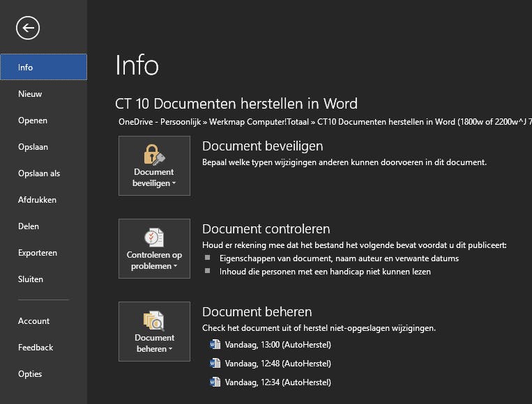This screenshot has width=532, height=404.
Task: Click the CT10 Documenten herstellen folder path segment
Action: pos(424,122)
